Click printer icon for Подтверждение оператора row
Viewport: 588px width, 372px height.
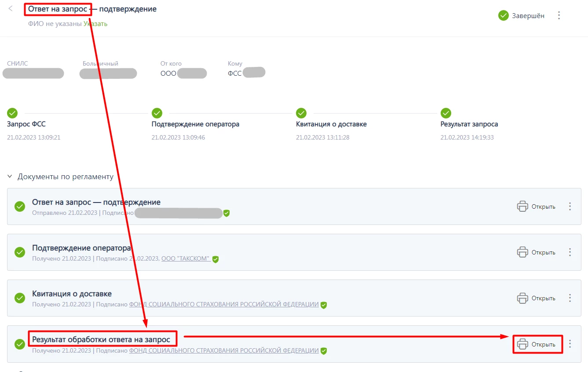click(522, 252)
